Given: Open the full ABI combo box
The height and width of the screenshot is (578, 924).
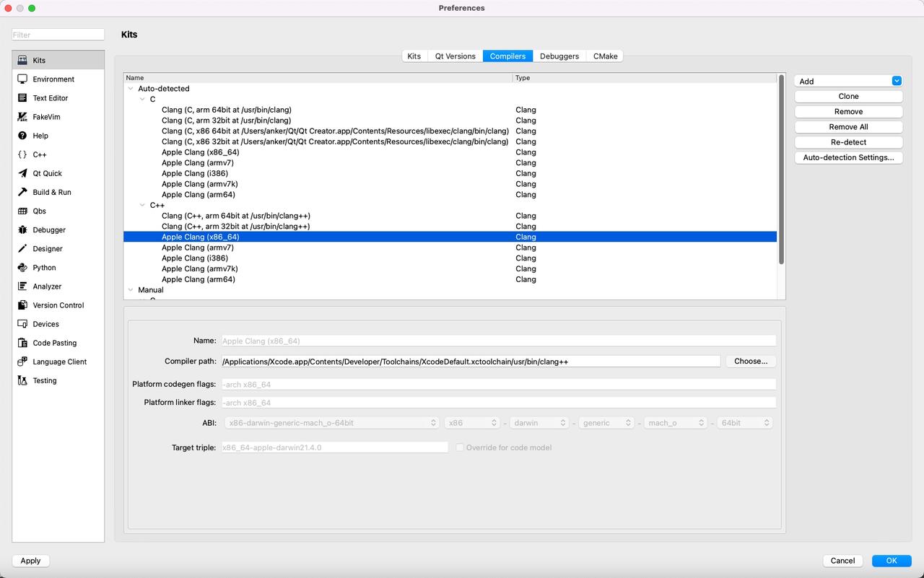Looking at the screenshot, I should pos(332,423).
